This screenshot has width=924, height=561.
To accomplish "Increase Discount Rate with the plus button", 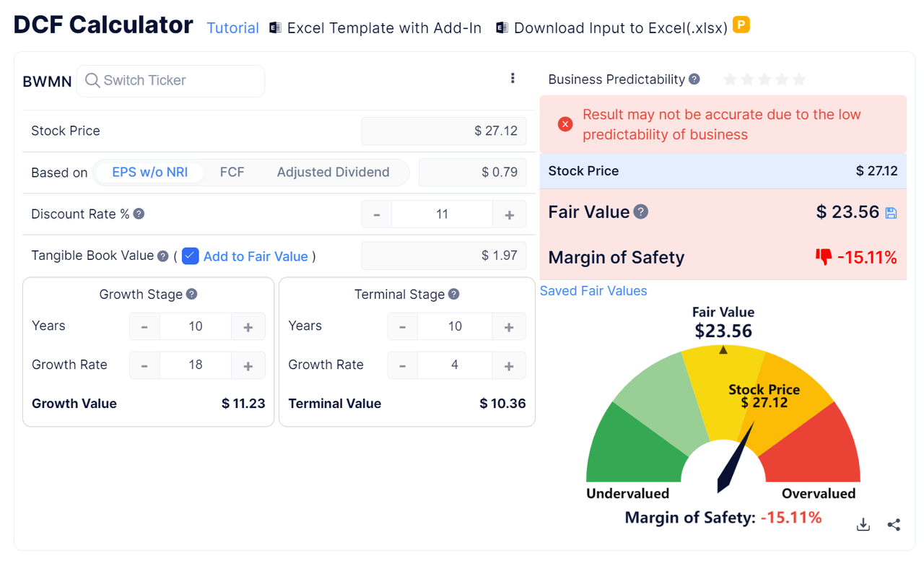I will pyautogui.click(x=510, y=214).
